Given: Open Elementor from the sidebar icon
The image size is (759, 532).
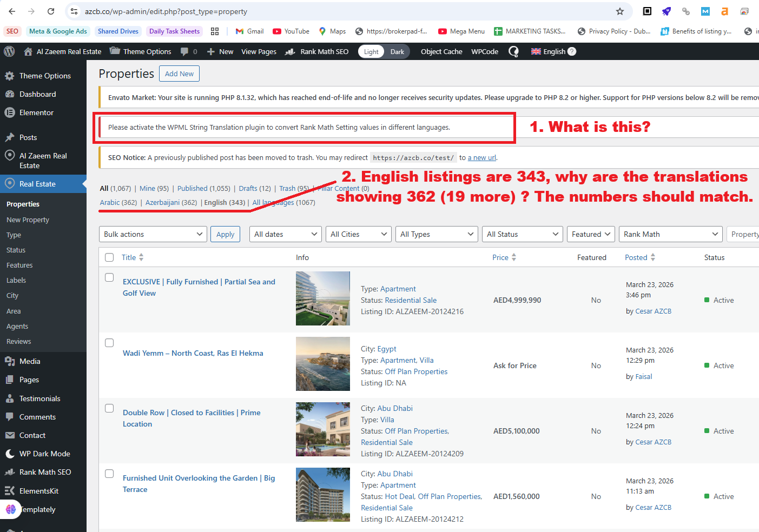Looking at the screenshot, I should pos(10,112).
